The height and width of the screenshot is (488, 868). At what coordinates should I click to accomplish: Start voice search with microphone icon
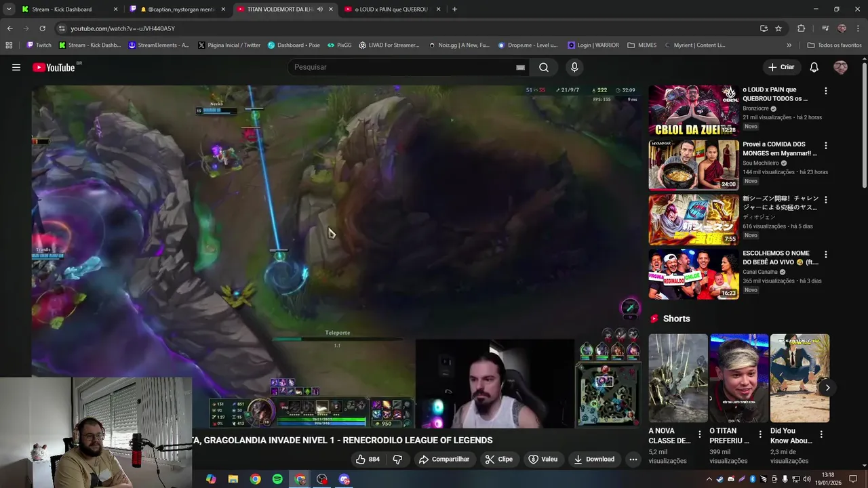click(574, 67)
